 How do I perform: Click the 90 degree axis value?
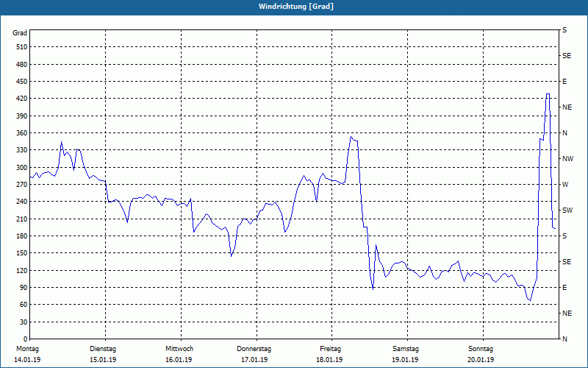pos(24,288)
